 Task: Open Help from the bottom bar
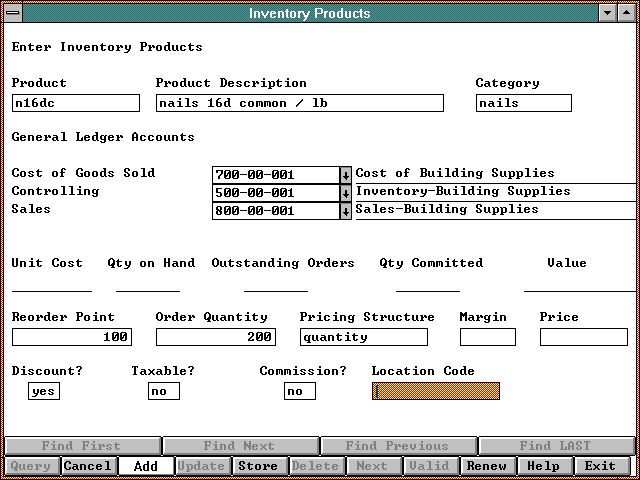point(543,466)
